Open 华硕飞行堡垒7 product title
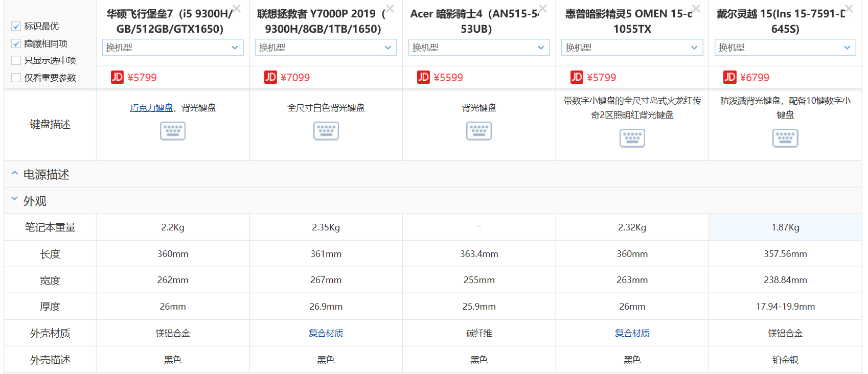868x374 pixels. coord(170,21)
